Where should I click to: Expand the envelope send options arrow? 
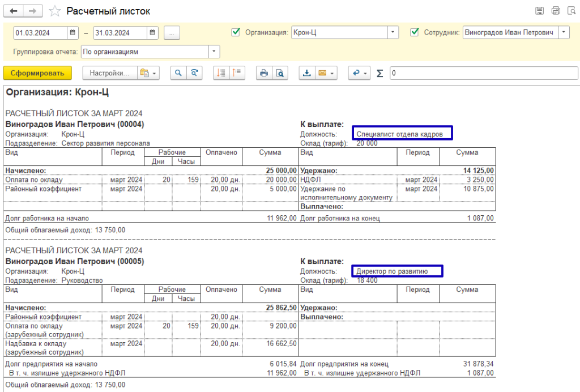pyautogui.click(x=332, y=73)
